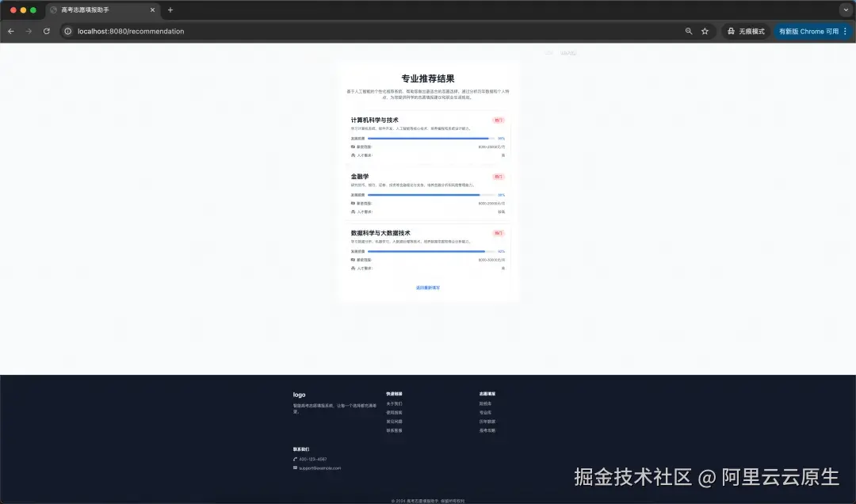This screenshot has width=856, height=504.
Task: Open the 关于我们 footer link
Action: [x=393, y=403]
